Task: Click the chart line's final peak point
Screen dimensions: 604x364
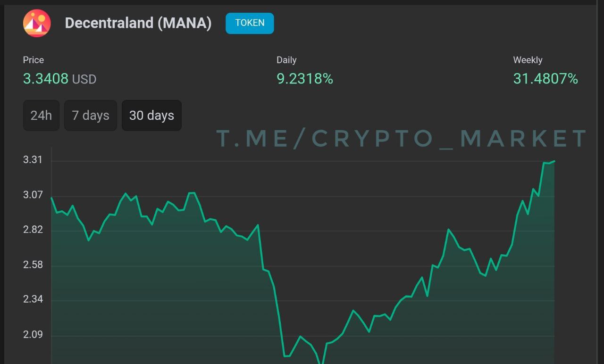Action: [554, 161]
